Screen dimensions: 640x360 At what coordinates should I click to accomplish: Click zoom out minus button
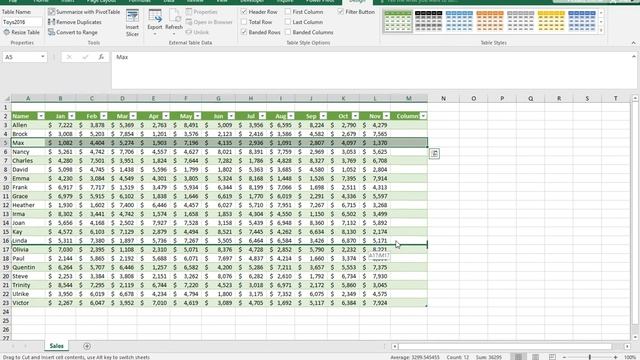point(564,357)
